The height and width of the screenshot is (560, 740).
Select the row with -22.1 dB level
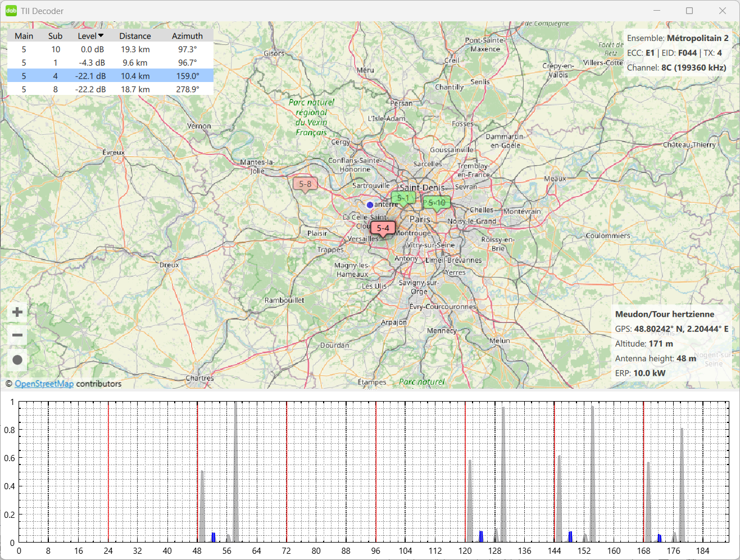(110, 76)
